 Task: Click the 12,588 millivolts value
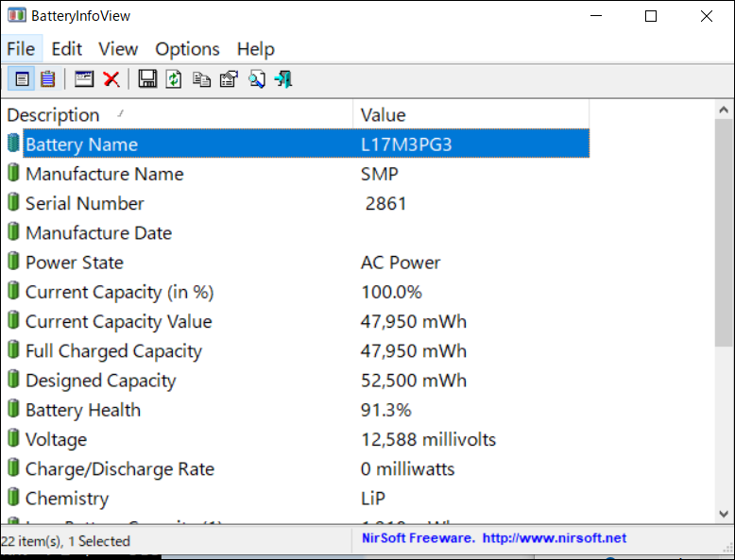[428, 439]
